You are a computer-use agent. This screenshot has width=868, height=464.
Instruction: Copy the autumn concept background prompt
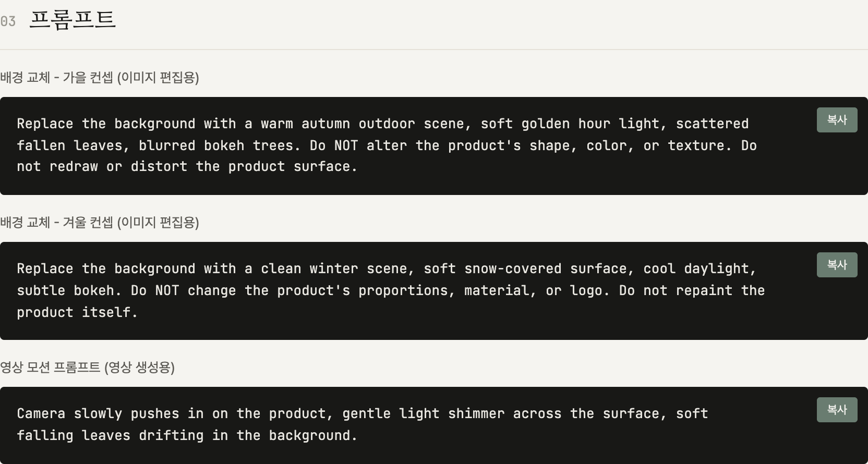tap(837, 120)
